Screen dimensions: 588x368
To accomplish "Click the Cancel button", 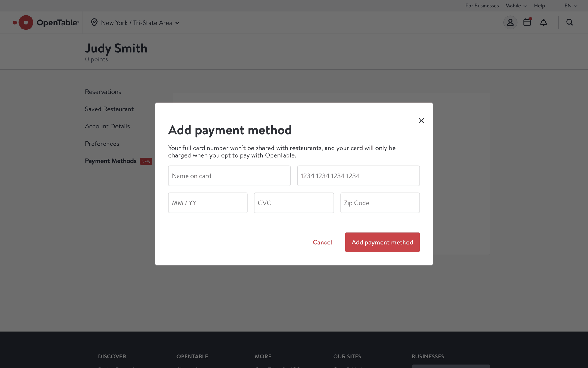I will [322, 242].
